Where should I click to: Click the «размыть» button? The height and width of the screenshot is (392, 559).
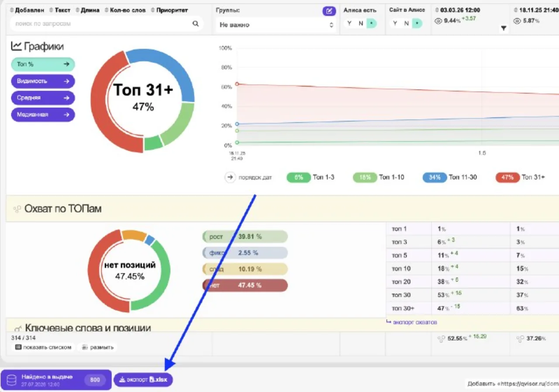coord(98,347)
